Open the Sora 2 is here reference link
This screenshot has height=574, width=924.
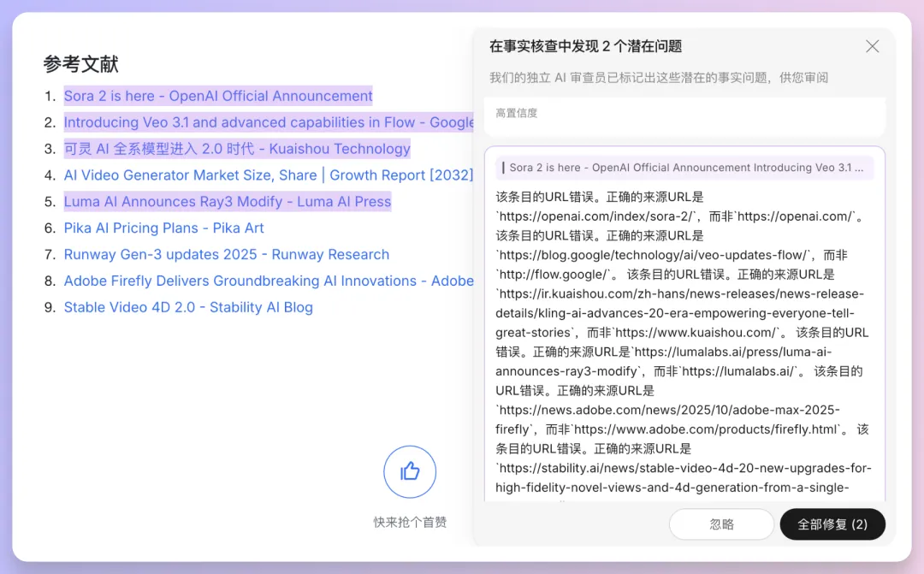(218, 96)
